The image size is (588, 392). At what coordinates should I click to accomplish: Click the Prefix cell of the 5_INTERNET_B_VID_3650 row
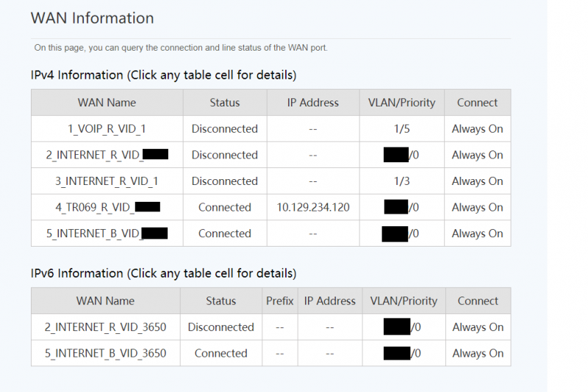tap(279, 353)
